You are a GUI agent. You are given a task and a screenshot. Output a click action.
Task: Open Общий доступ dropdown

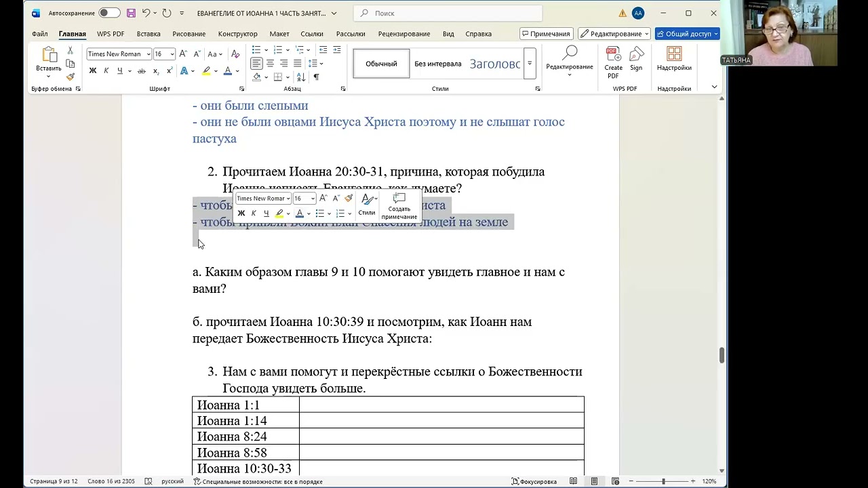pos(688,34)
